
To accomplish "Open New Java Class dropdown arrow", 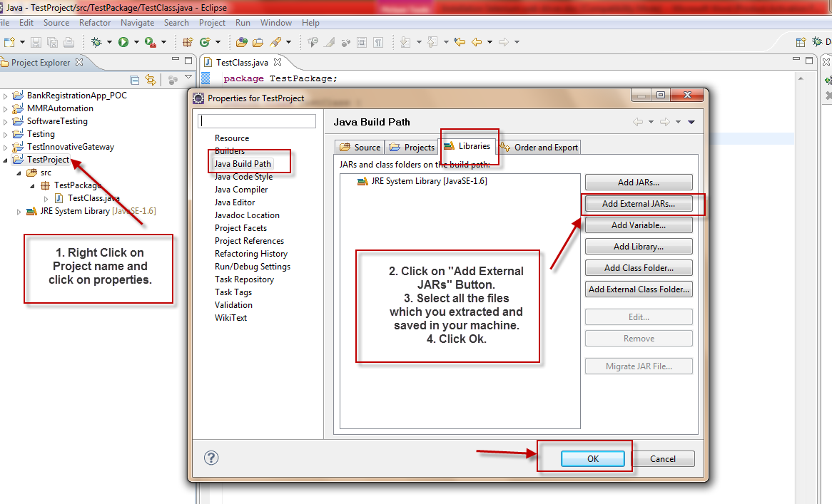I will click(x=218, y=42).
